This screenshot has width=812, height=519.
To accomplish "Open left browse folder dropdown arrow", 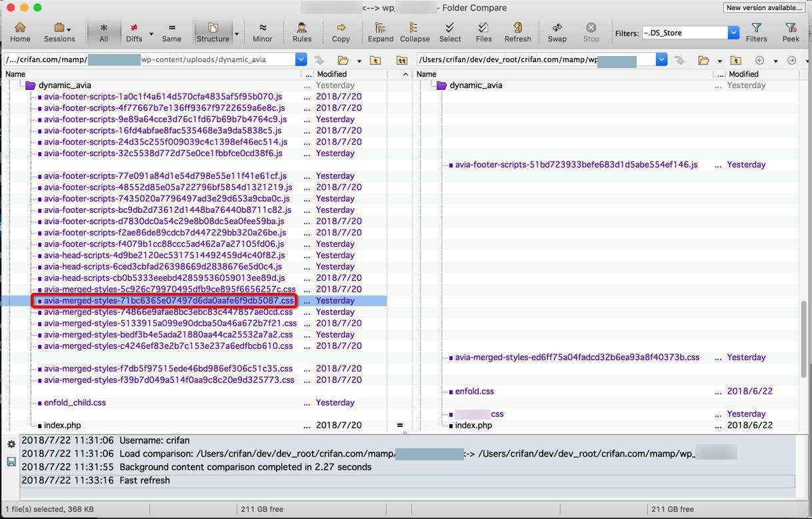I will coord(359,61).
